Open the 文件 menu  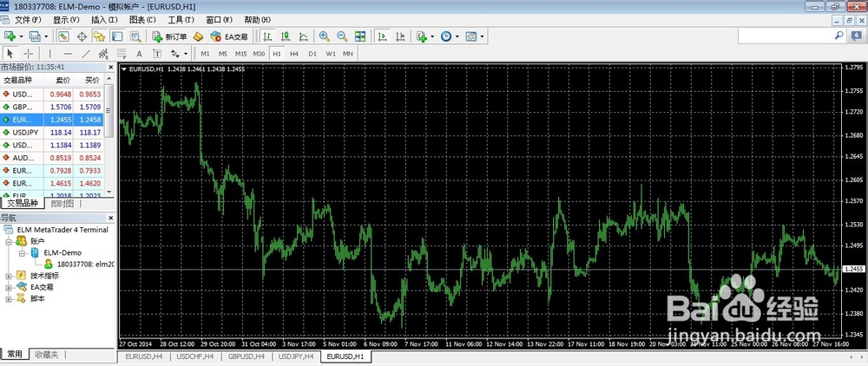click(28, 20)
